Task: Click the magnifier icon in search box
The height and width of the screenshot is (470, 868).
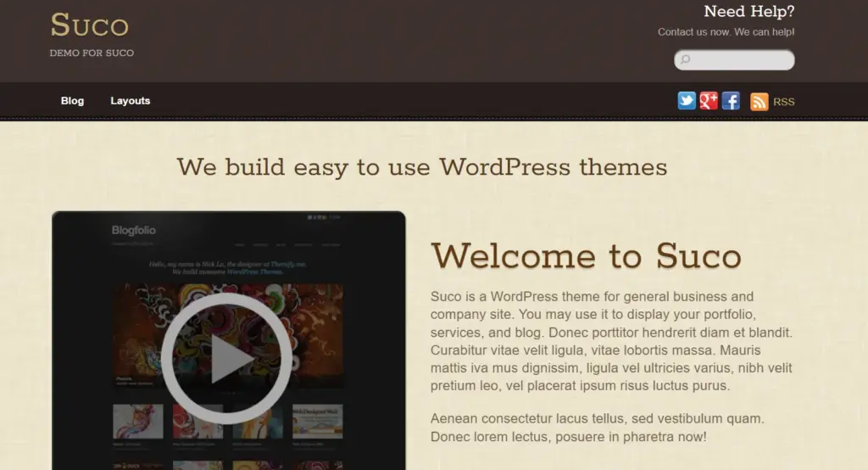Action: pyautogui.click(x=685, y=59)
